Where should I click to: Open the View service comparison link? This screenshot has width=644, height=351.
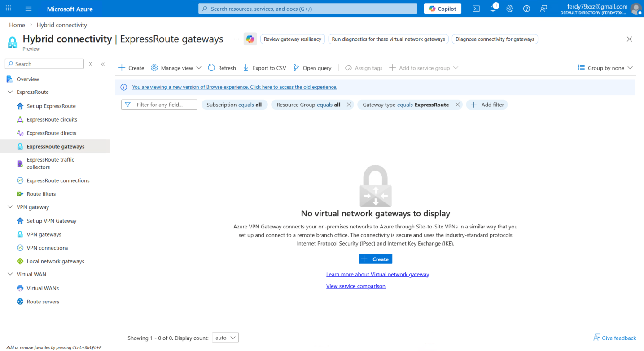click(x=355, y=286)
